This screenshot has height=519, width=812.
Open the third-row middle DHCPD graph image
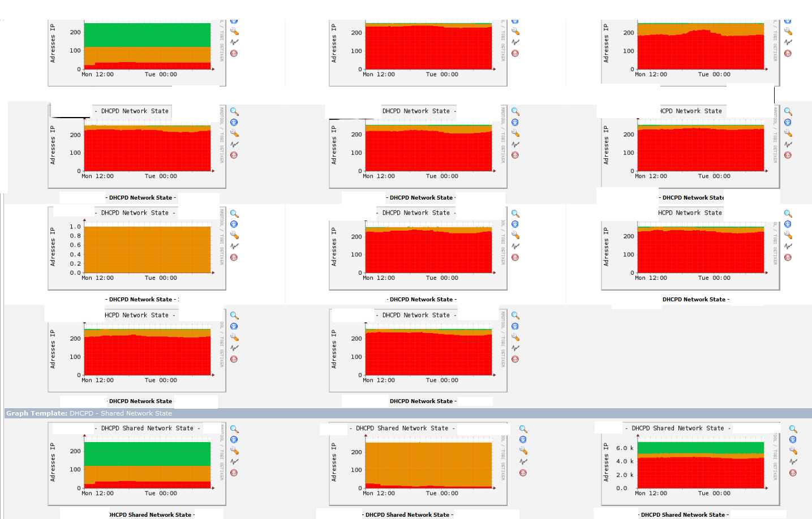418,248
